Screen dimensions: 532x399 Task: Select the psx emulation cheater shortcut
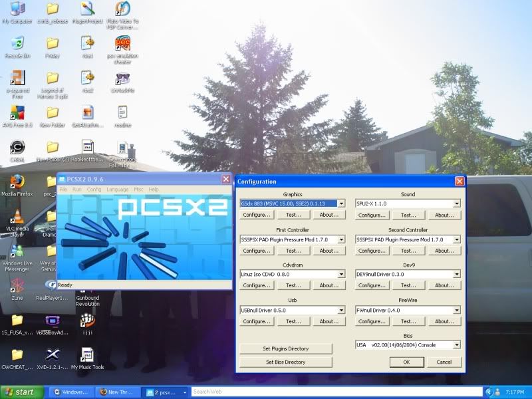point(122,51)
